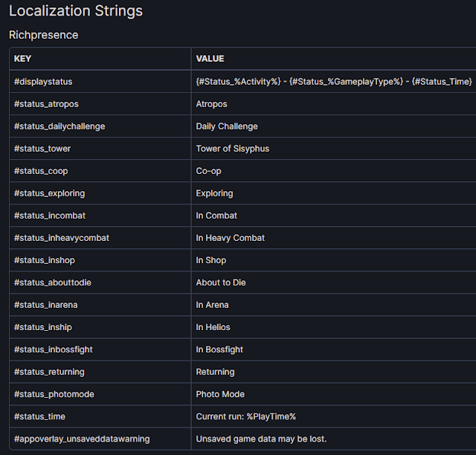Click the unsaved game data warning value
Image resolution: width=476 pixels, height=455 pixels.
coord(261,439)
